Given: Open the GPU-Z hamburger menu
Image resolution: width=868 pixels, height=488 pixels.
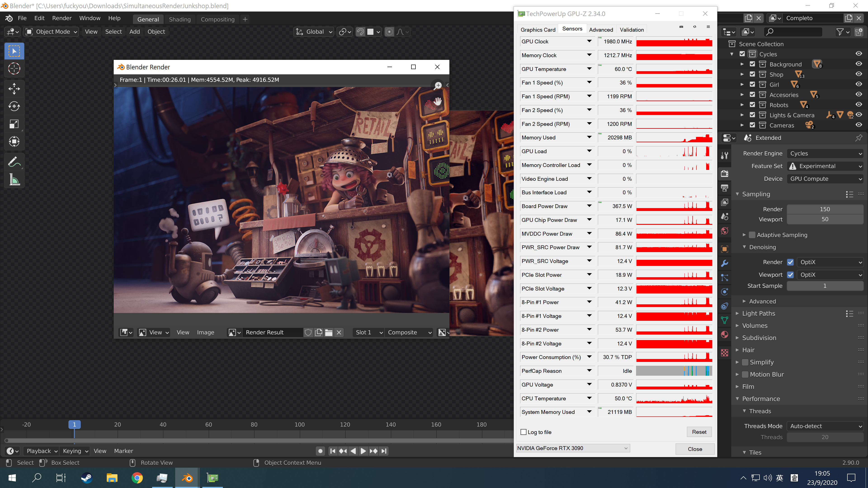Looking at the screenshot, I should click(x=708, y=27).
